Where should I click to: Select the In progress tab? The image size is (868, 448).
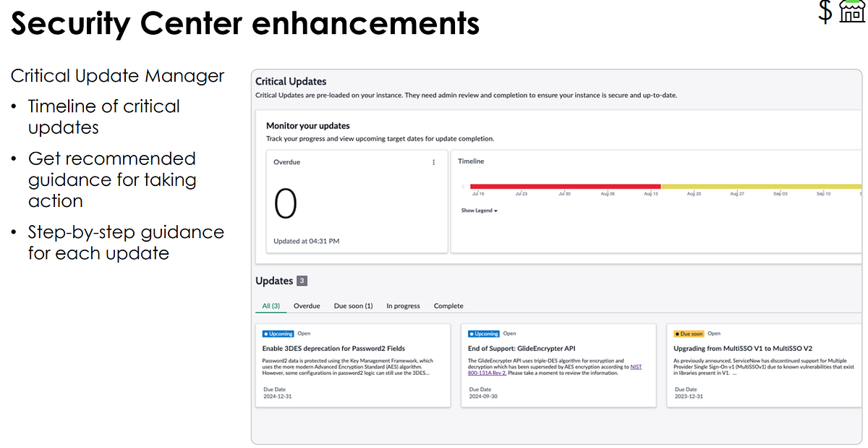coord(403,306)
